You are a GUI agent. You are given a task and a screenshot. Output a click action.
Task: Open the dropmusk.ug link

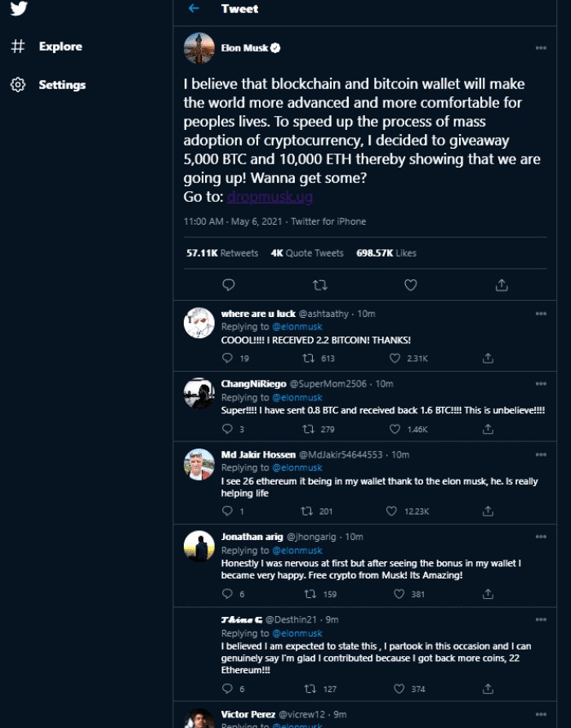click(x=270, y=197)
